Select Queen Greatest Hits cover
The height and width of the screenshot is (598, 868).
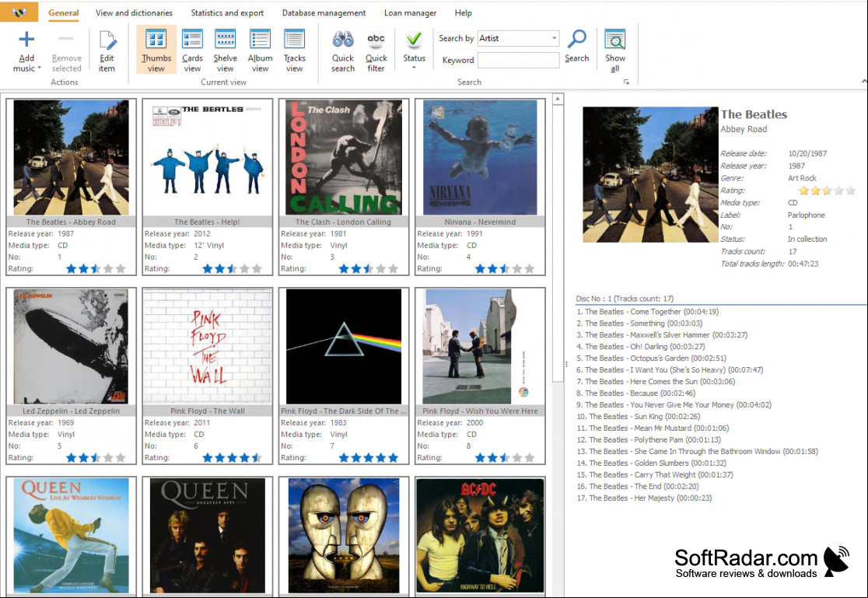(x=208, y=536)
